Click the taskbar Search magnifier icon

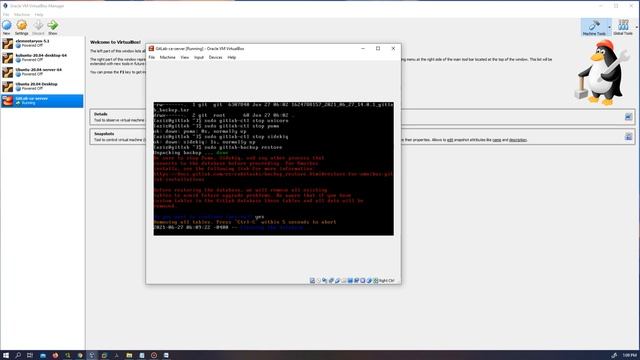18,356
